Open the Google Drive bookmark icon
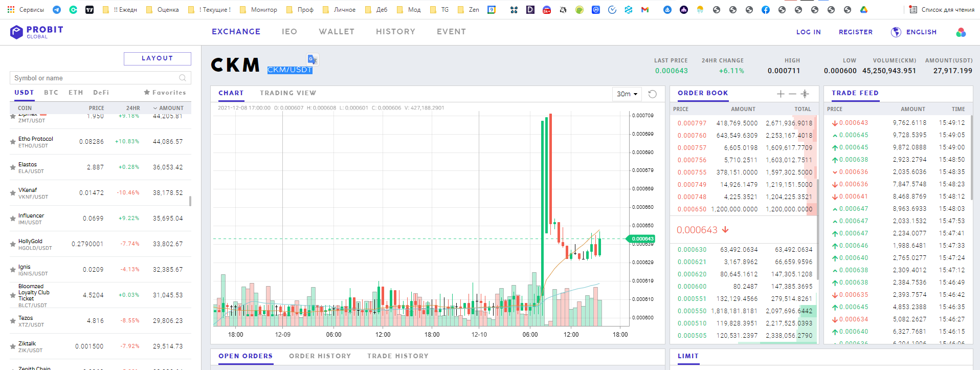The height and width of the screenshot is (370, 980). 864,10
